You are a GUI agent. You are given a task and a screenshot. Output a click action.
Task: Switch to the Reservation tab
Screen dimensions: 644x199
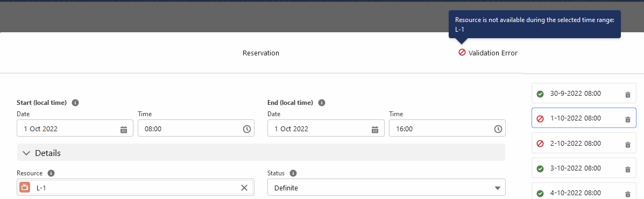pyautogui.click(x=261, y=53)
